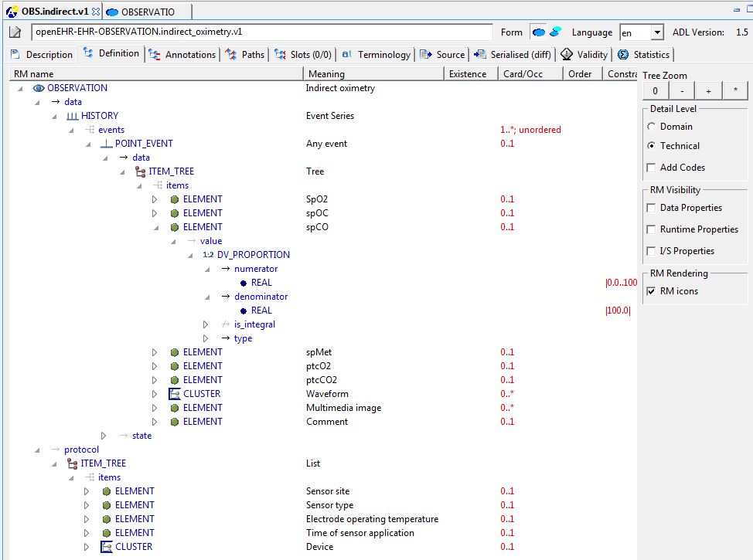Expand the SpO2 ELEMENT node

tap(154, 199)
